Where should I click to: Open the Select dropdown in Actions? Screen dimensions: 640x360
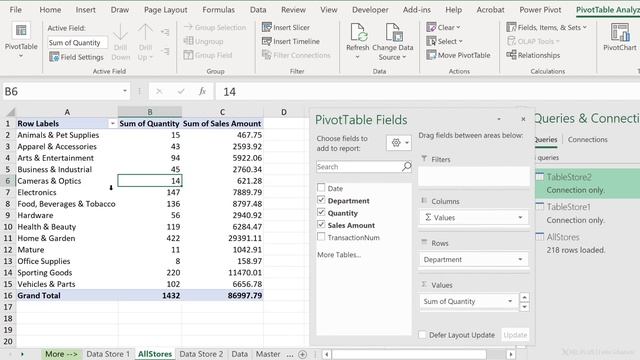(x=445, y=41)
